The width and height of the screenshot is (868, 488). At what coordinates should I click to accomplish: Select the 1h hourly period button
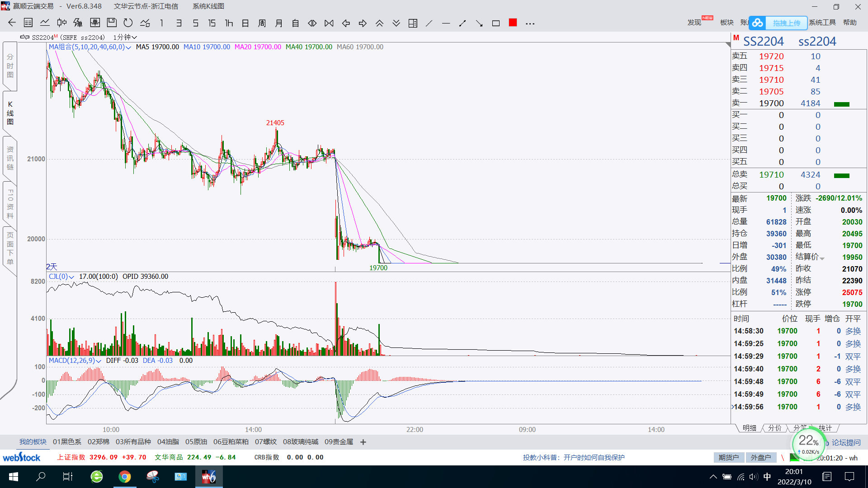point(229,23)
